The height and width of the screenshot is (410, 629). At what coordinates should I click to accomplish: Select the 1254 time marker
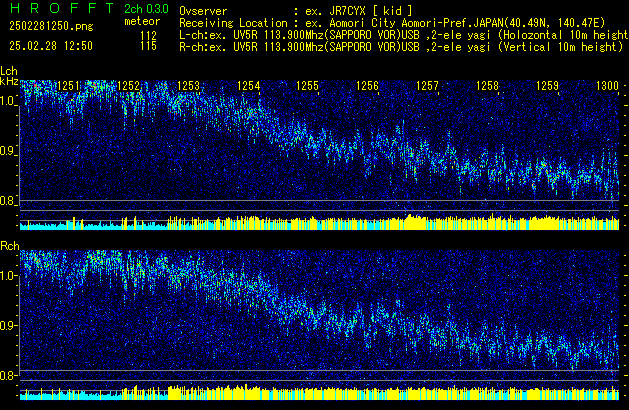point(248,86)
